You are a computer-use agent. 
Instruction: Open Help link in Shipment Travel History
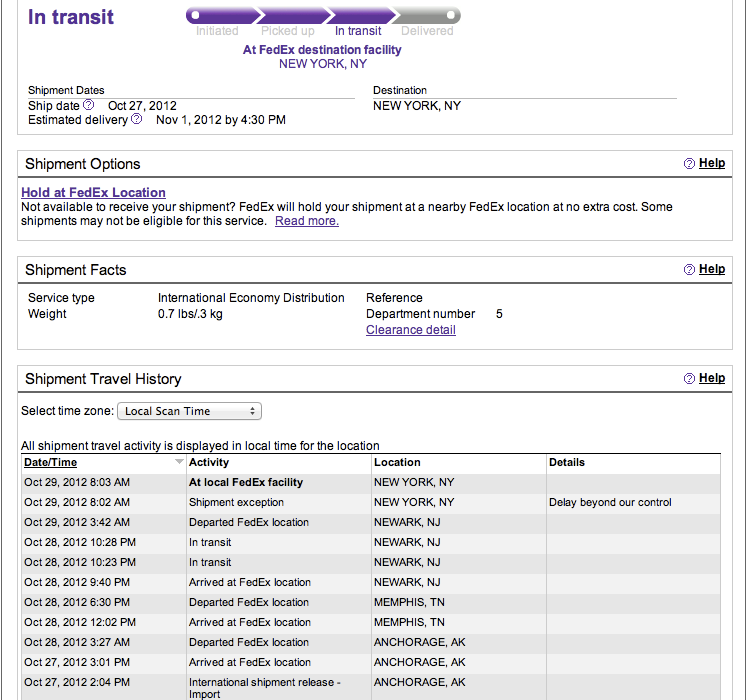click(x=712, y=378)
